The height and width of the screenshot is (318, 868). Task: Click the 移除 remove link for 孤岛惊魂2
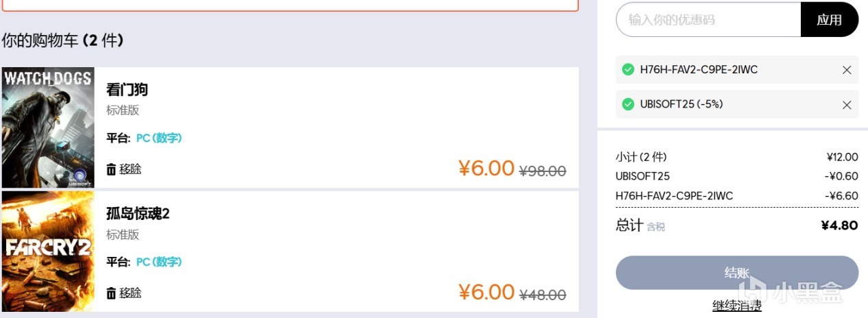point(130,293)
